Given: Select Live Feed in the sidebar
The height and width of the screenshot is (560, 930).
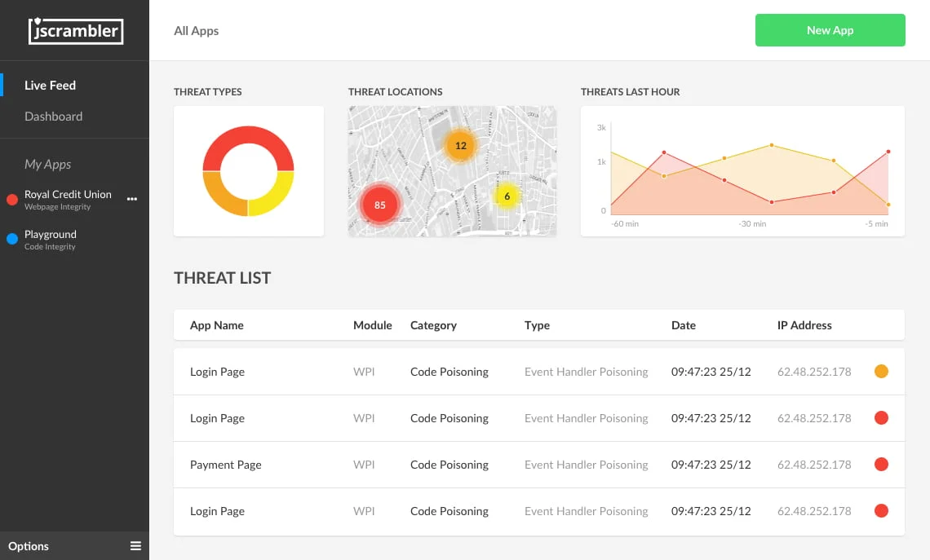Looking at the screenshot, I should 50,86.
